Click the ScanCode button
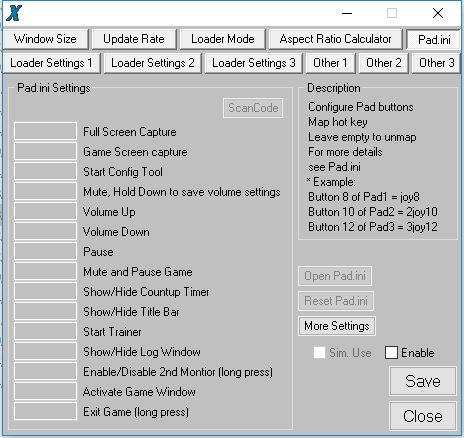Viewport: 464px width, 438px height. tap(253, 108)
